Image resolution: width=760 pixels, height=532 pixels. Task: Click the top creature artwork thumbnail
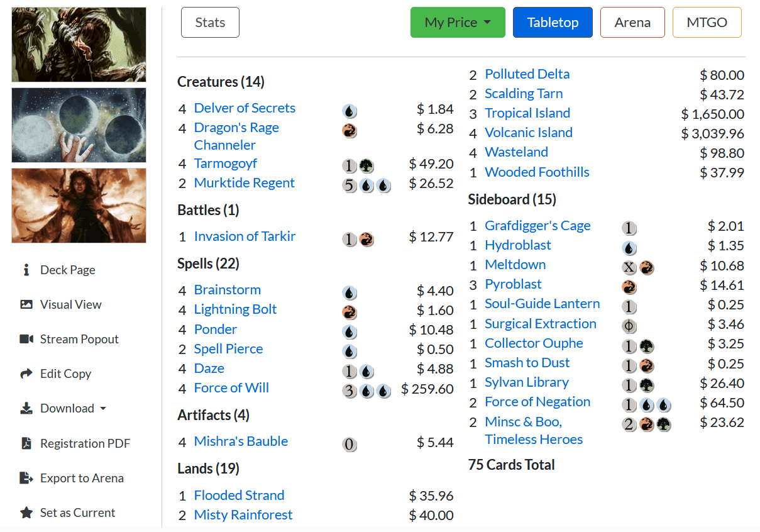point(79,45)
